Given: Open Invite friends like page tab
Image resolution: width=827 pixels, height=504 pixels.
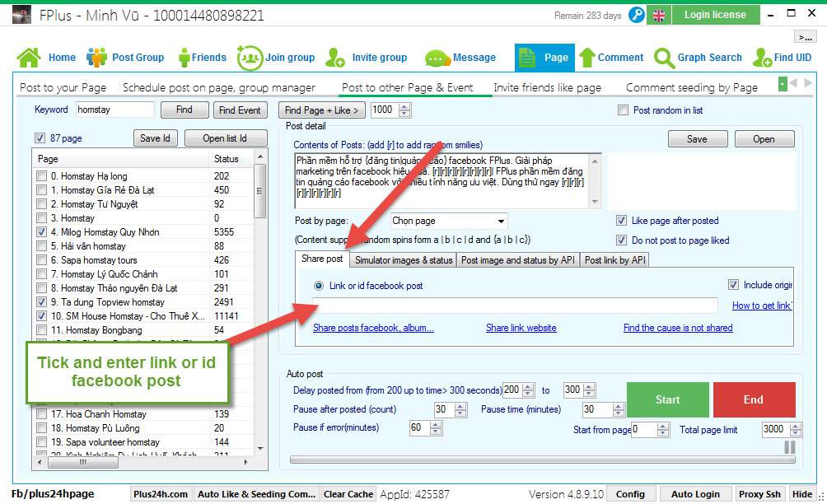Looking at the screenshot, I should (x=547, y=87).
